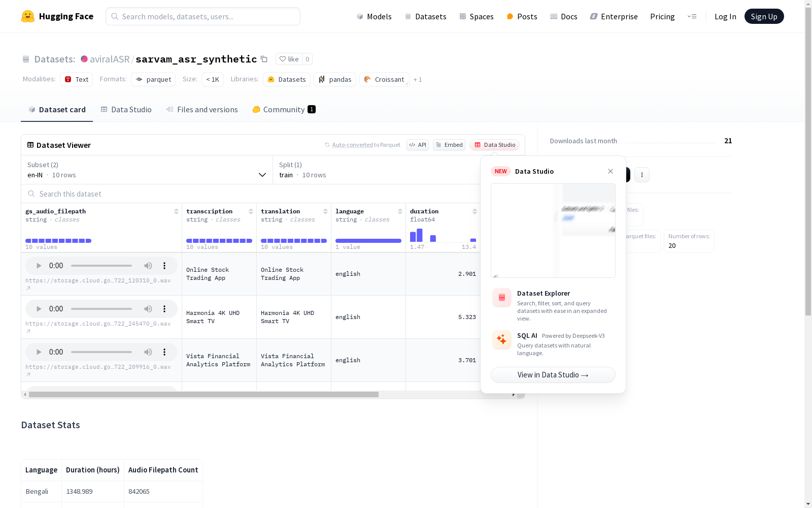Viewport: 812px width, 508px height.
Task: Select the parquet format tag
Action: coord(153,79)
